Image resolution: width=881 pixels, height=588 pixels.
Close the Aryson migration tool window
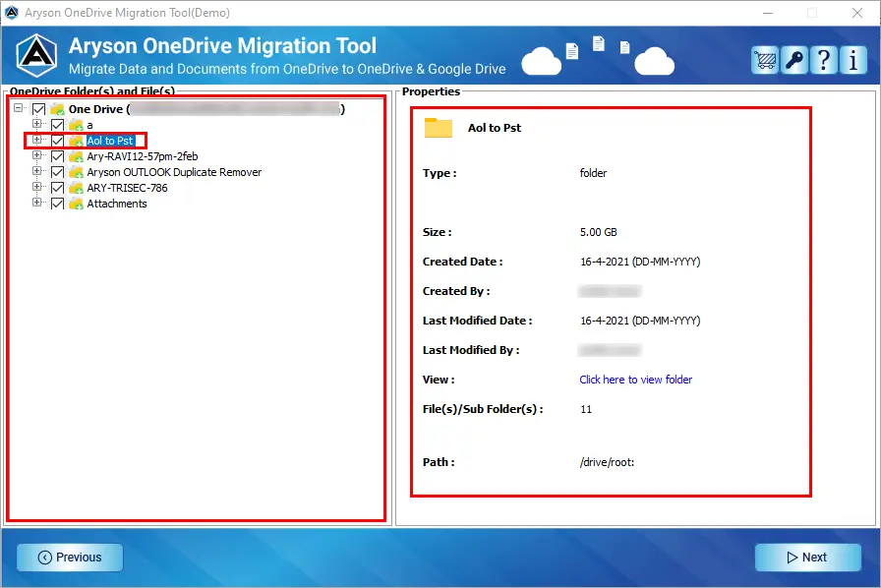click(x=856, y=13)
